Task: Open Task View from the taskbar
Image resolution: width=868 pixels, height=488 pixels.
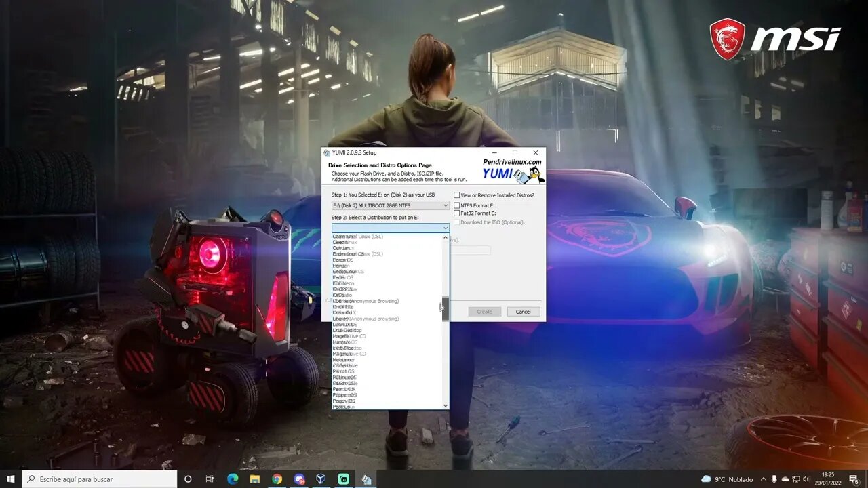Action: 210,479
